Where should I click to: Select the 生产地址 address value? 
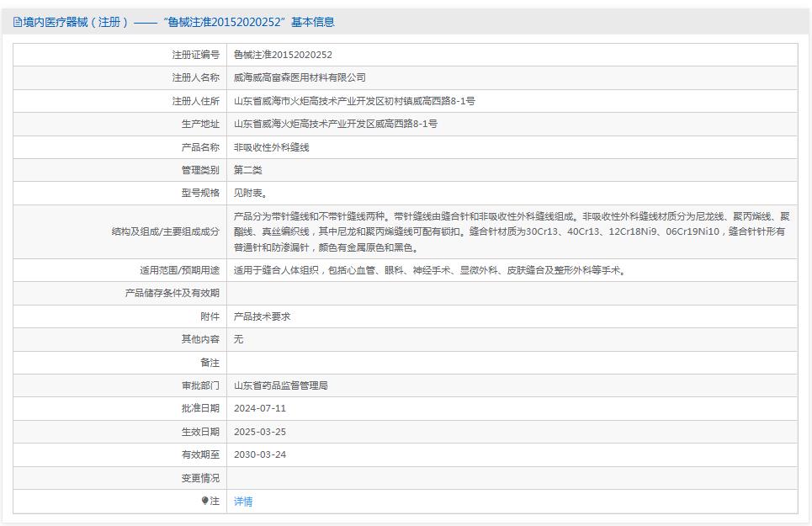[336, 124]
